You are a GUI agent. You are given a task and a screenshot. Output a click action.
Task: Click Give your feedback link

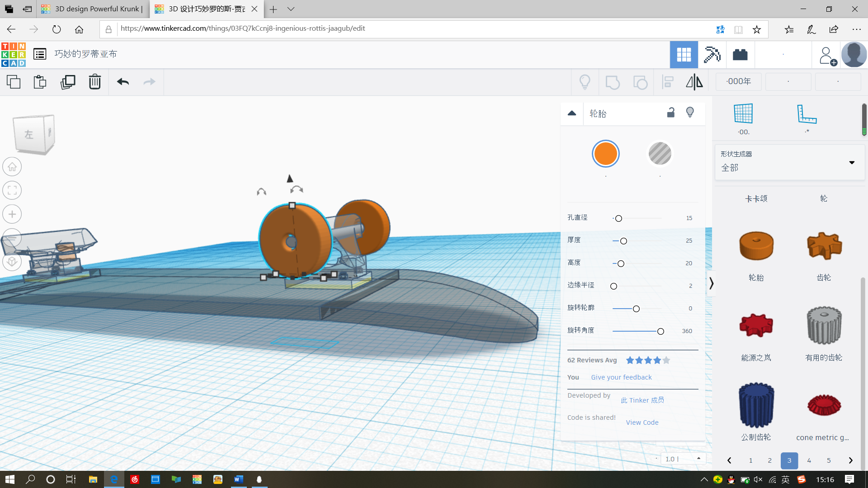(x=621, y=377)
